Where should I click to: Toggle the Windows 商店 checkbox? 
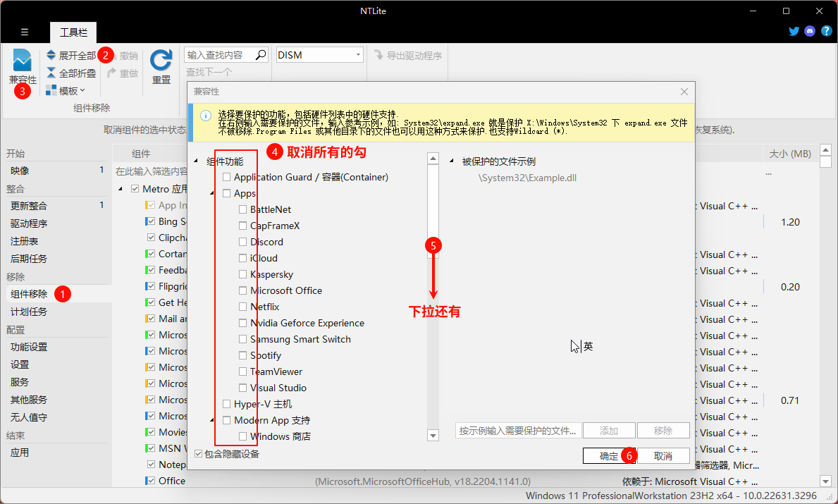242,436
